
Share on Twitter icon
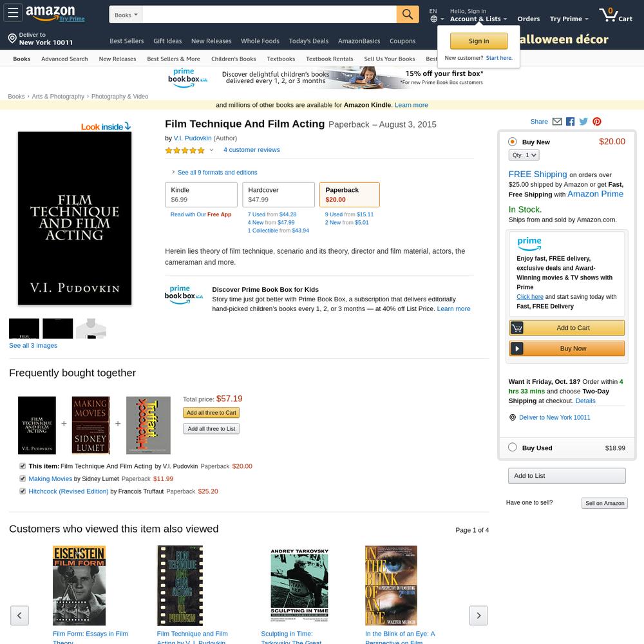click(583, 122)
